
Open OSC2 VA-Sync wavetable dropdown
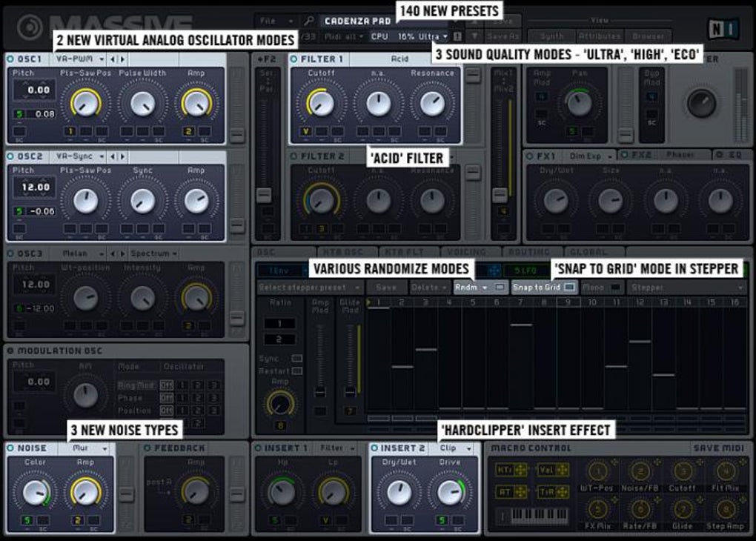[80, 156]
